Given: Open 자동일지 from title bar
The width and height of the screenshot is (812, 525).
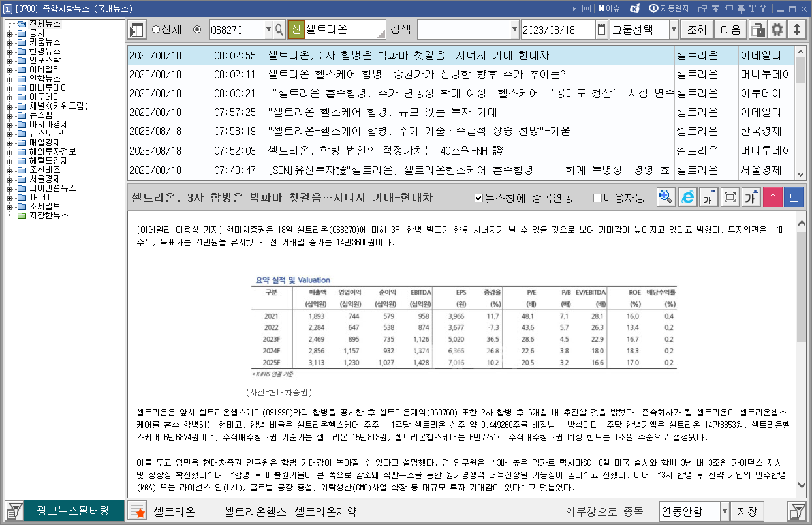Looking at the screenshot, I should (x=668, y=8).
